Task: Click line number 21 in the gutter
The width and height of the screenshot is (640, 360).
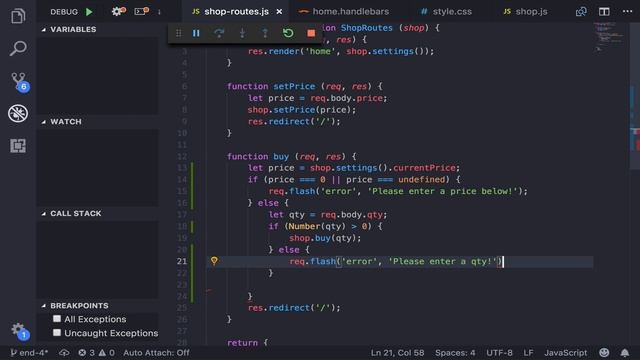Action: click(182, 261)
